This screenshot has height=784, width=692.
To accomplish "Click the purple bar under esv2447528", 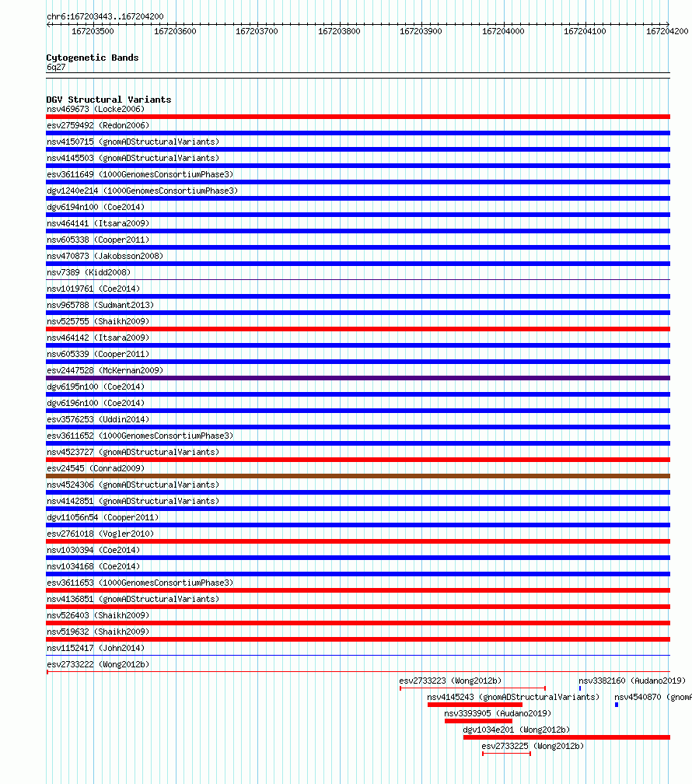I will point(358,378).
